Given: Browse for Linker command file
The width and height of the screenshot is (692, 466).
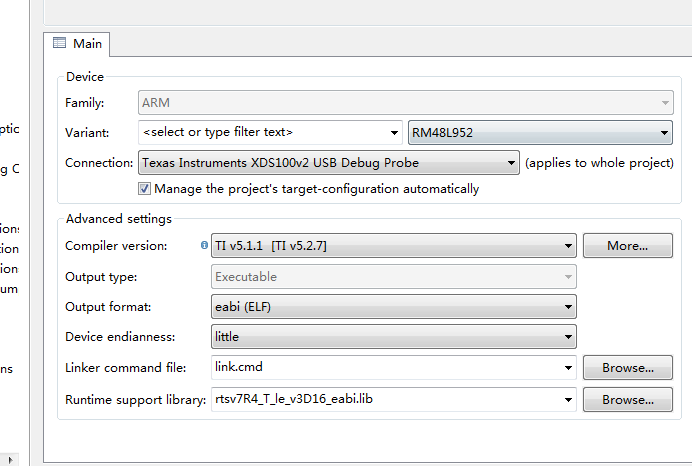Looking at the screenshot, I should [628, 368].
